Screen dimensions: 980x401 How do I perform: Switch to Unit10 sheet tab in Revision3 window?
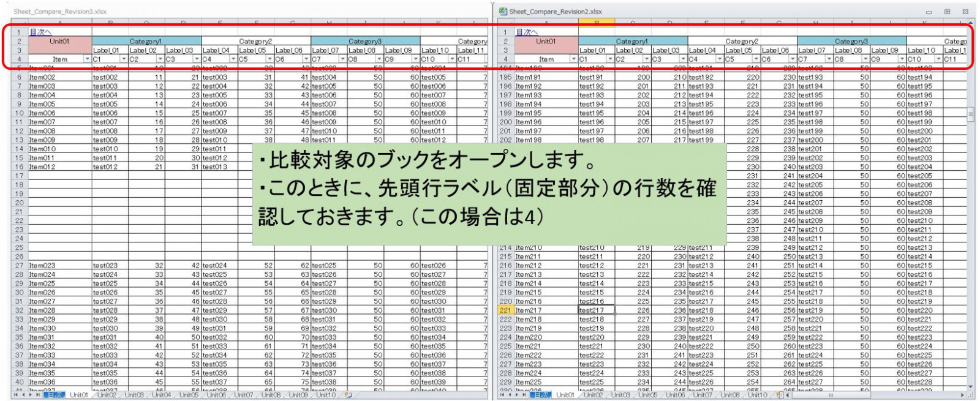point(326,395)
